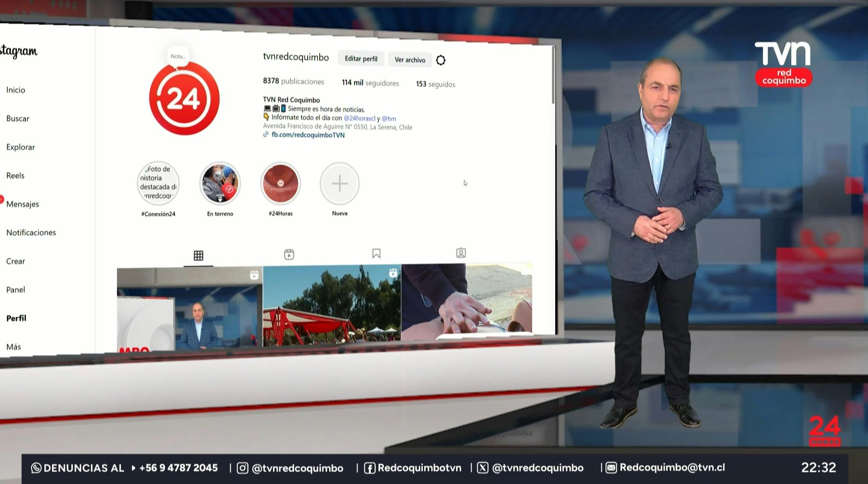868x484 pixels.
Task: Open the red tent outdoor reel thumbnail
Action: [x=332, y=305]
